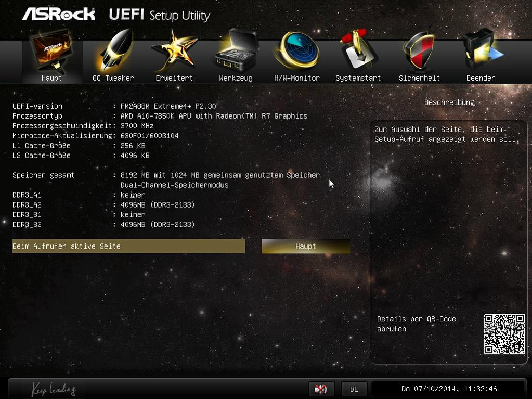Click the QR code image
Viewport: 532px width, 399px height.
(x=504, y=334)
